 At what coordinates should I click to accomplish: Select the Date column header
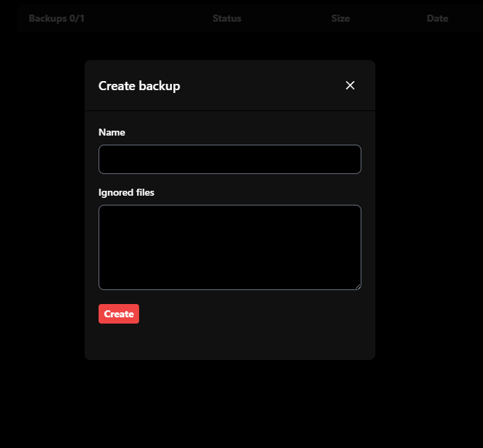coord(438,18)
